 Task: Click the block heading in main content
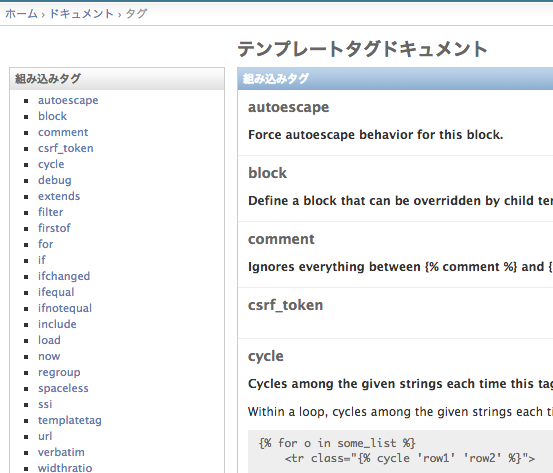point(267,173)
